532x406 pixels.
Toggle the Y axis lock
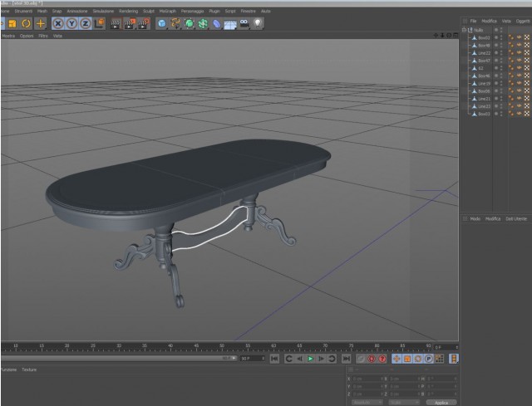(x=71, y=23)
